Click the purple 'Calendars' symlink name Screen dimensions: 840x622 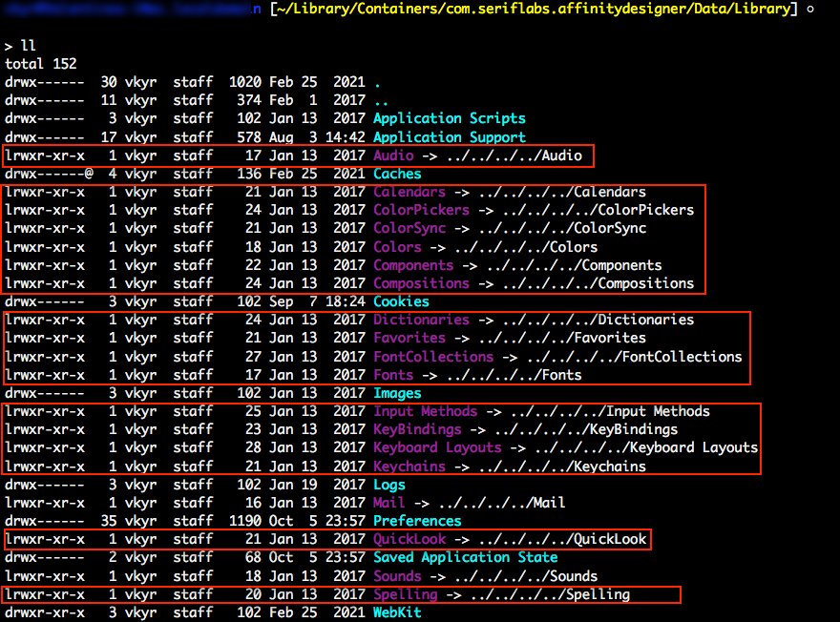(409, 192)
